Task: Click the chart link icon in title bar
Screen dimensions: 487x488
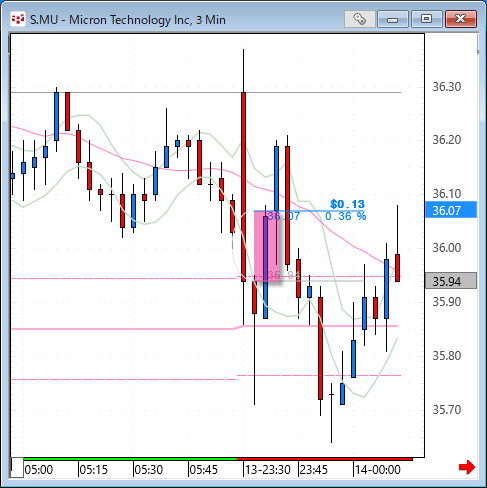Action: 359,19
